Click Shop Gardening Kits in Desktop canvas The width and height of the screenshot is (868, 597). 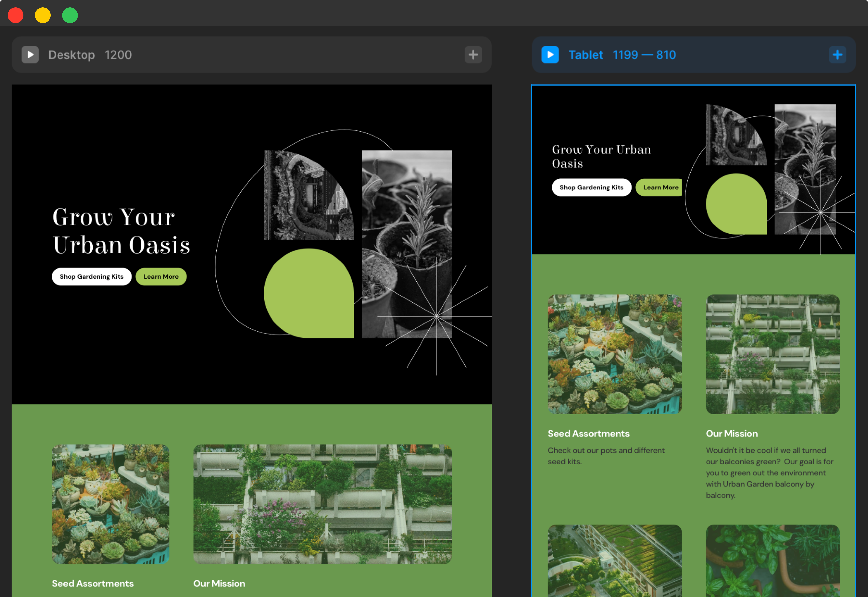(x=92, y=277)
